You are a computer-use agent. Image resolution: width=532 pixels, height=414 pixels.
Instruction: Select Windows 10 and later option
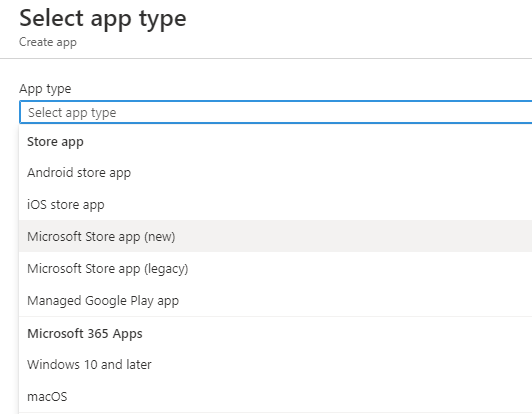click(276, 364)
